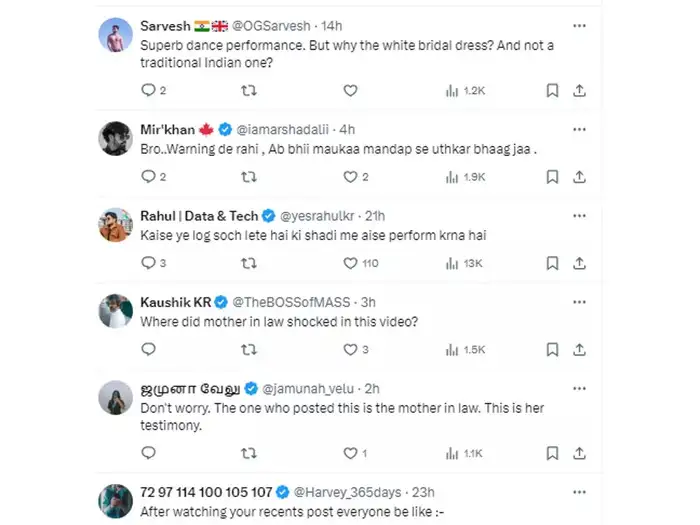Reply to Sarvesh's bridal dress tweet
This screenshot has height=525, width=700.
[x=149, y=91]
